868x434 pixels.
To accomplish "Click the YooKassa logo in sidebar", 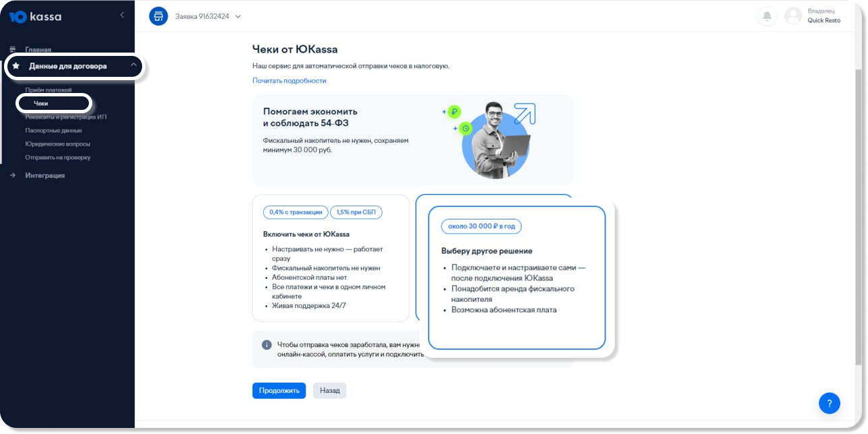I will [36, 17].
